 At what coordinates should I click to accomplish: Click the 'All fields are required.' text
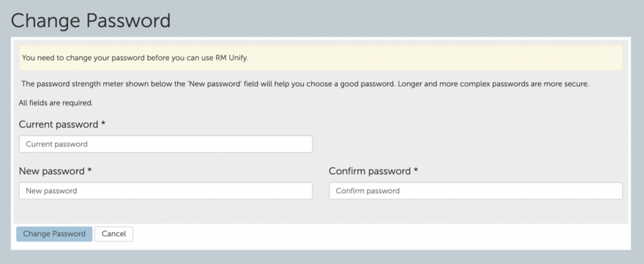tap(56, 103)
